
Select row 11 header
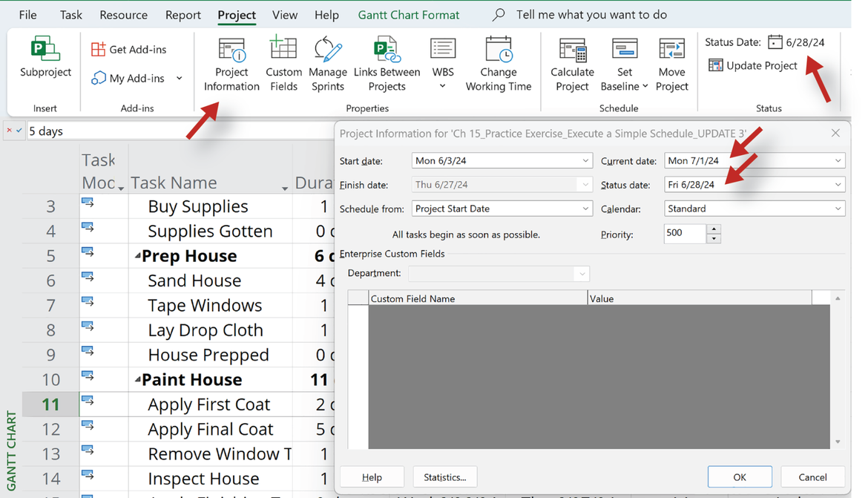(x=50, y=404)
